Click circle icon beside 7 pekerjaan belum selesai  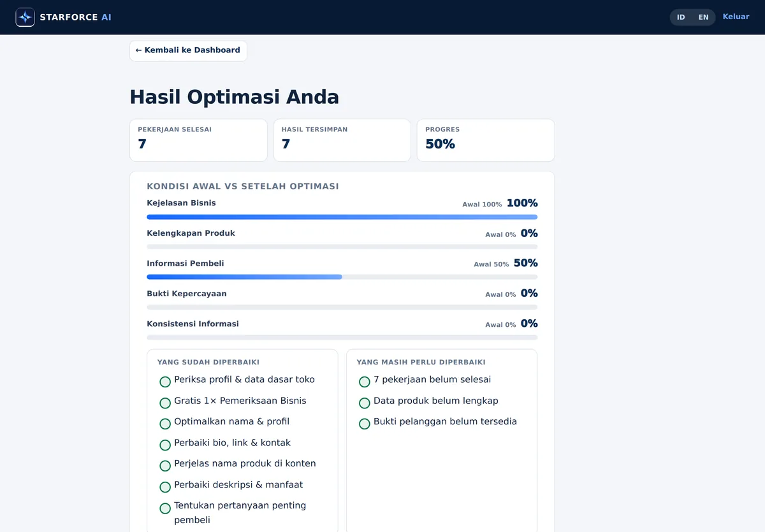point(365,382)
